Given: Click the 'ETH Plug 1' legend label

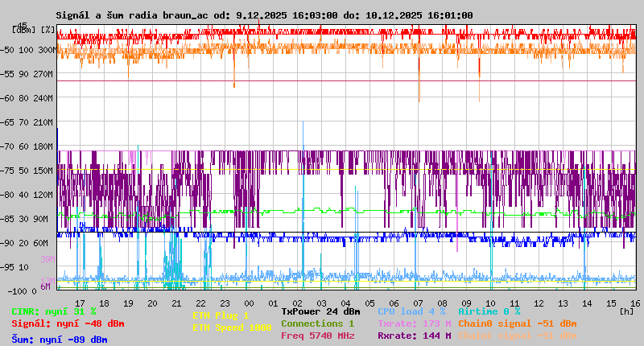Looking at the screenshot, I should coord(221,315).
